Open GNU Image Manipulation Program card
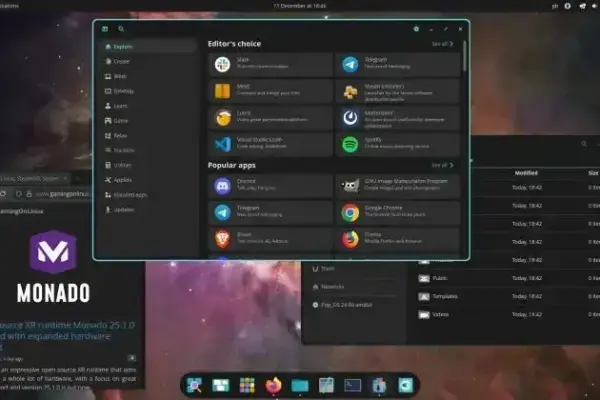The width and height of the screenshot is (600, 400). point(398,186)
